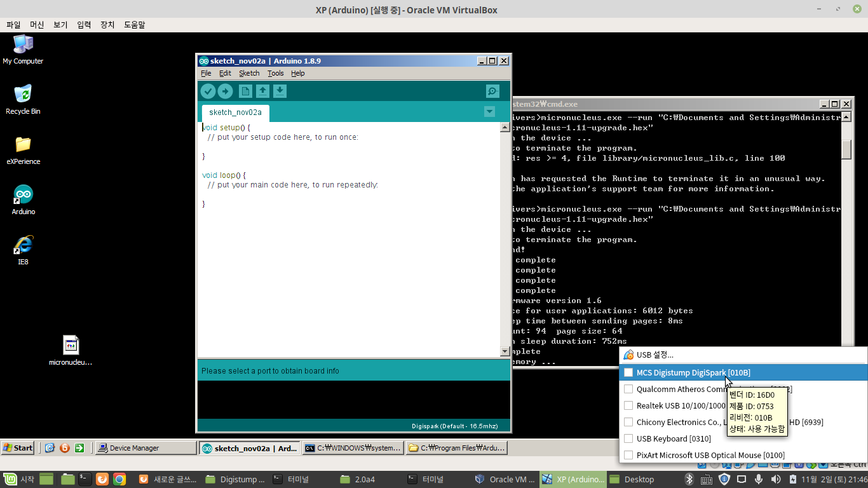The width and height of the screenshot is (868, 488).
Task: Save the sketch with the down-arrow icon
Action: (x=280, y=91)
